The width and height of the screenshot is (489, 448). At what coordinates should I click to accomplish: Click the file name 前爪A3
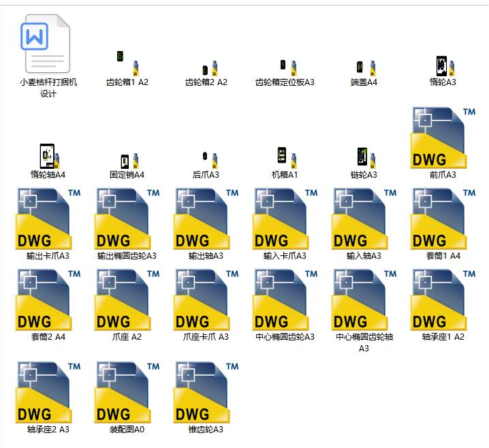click(x=443, y=174)
